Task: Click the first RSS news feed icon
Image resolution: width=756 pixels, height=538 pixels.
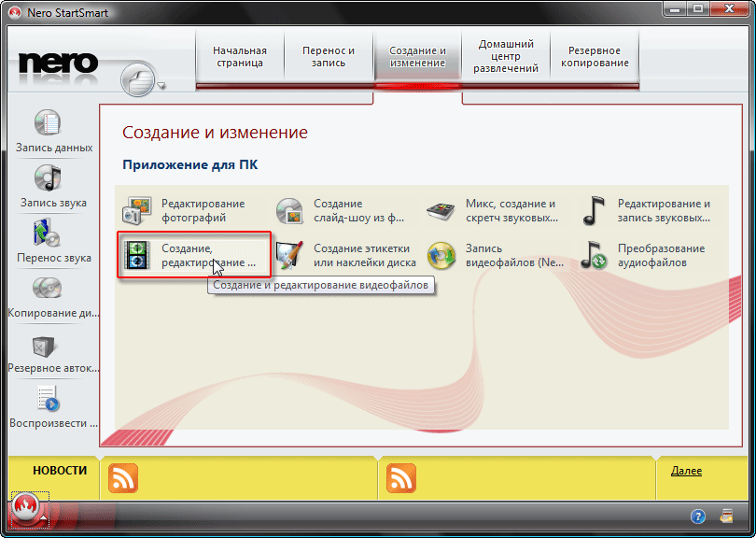Action: [x=123, y=478]
